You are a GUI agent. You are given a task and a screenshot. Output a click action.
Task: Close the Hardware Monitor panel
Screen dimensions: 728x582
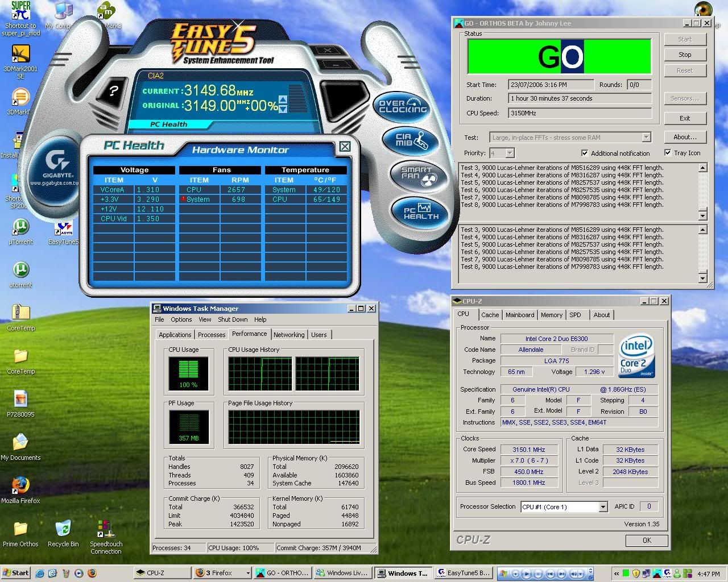[345, 147]
